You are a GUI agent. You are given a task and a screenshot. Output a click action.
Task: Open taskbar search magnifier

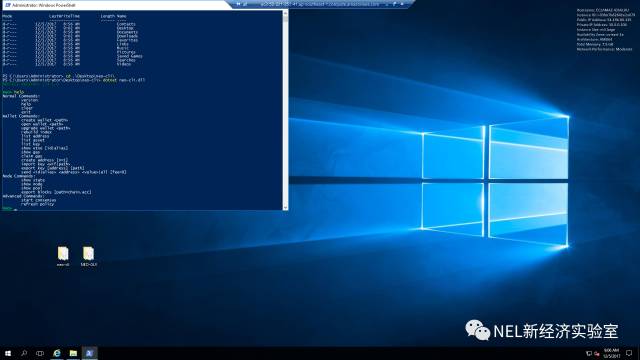pyautogui.click(x=24, y=353)
